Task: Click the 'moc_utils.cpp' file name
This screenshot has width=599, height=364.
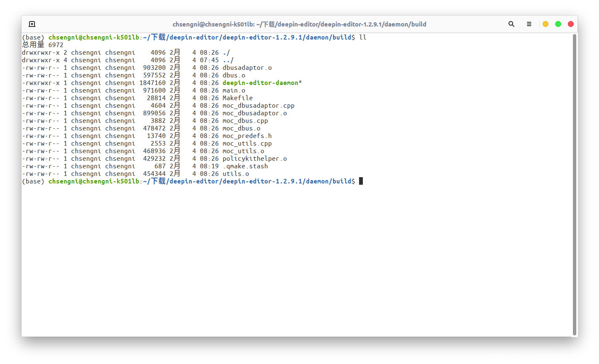Action: [x=247, y=143]
